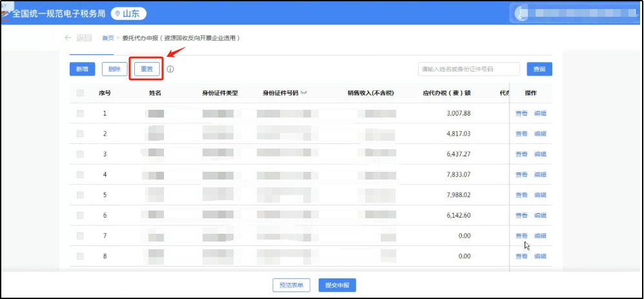Click 编辑 for row 7

(x=540, y=236)
